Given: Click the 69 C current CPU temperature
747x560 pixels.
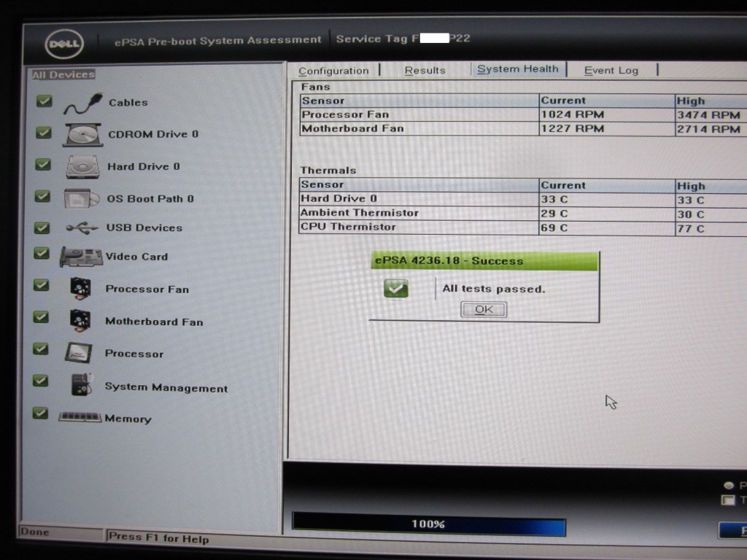Looking at the screenshot, I should (554, 227).
